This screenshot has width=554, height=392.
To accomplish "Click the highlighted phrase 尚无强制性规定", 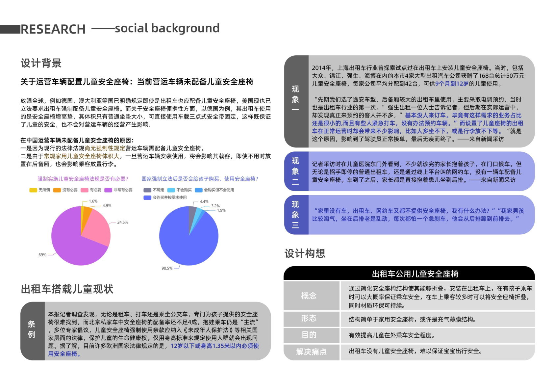I will click(x=105, y=148).
